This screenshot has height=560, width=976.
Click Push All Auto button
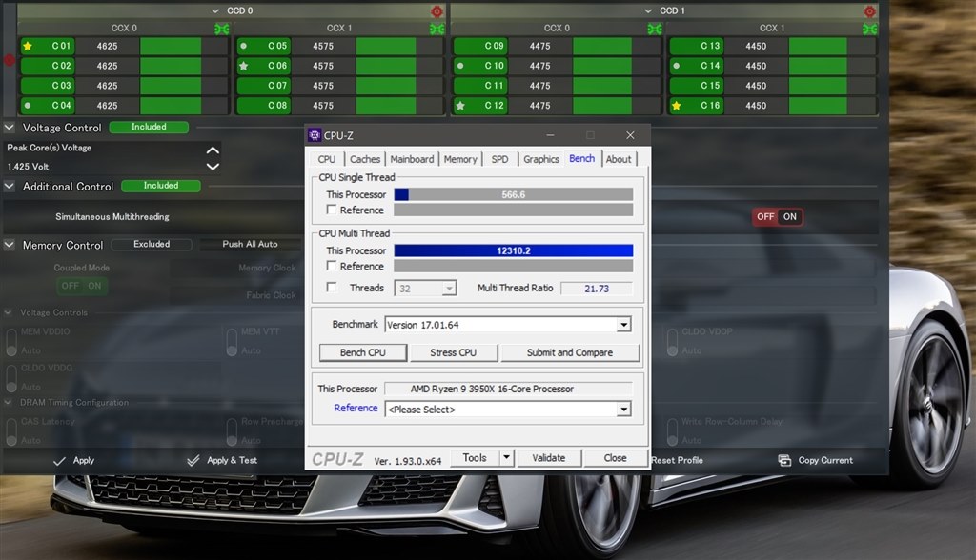click(x=251, y=245)
